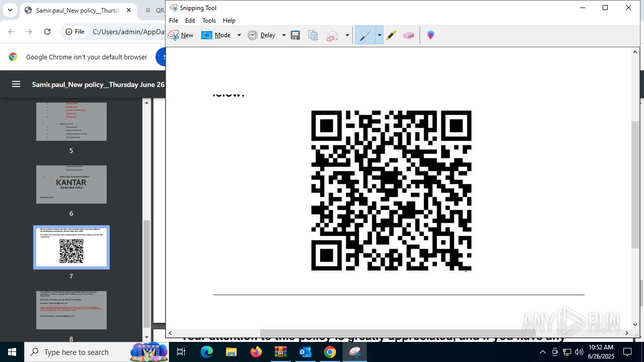Open Outlook from the taskbar
Viewport: 644px width, 362px height.
305,352
